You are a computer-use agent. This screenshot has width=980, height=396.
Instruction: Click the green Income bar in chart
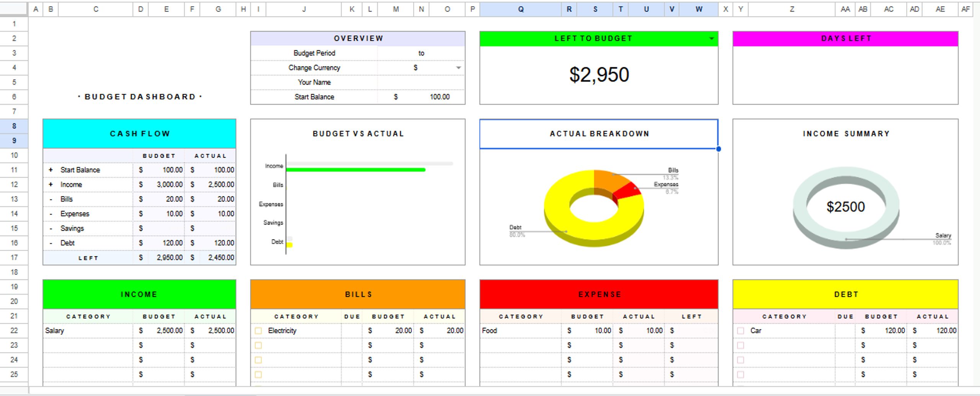356,169
